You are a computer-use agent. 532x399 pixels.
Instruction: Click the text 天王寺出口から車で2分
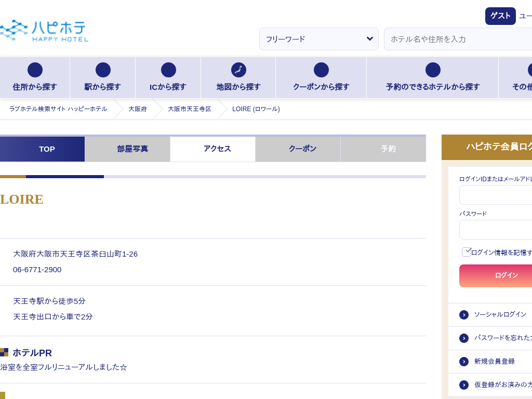pyautogui.click(x=53, y=317)
